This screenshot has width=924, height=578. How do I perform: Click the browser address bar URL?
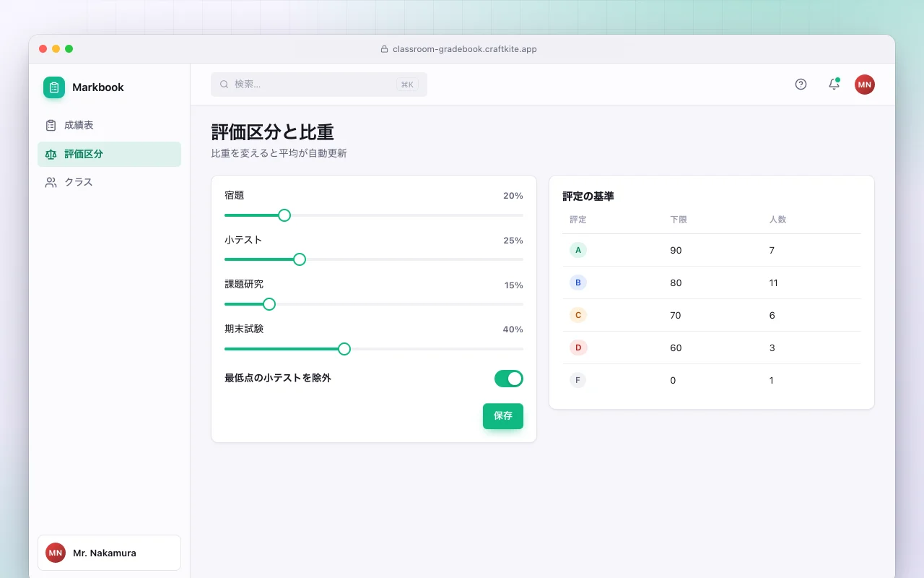click(465, 49)
